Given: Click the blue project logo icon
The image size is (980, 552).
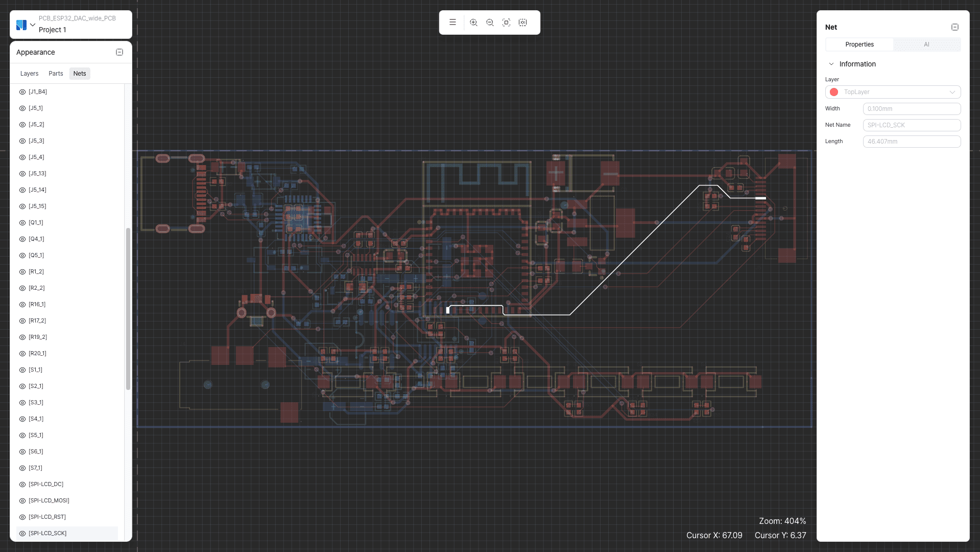Looking at the screenshot, I should click(21, 25).
